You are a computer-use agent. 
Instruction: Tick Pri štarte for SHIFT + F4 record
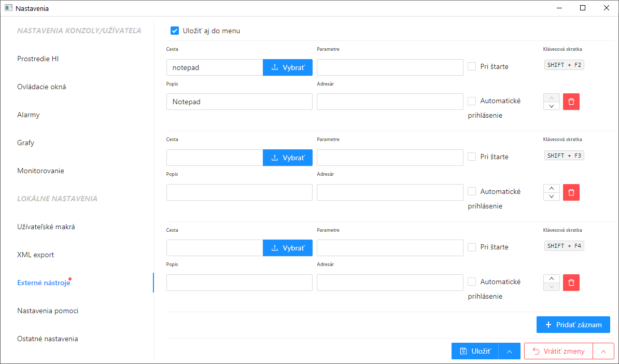[x=472, y=247]
